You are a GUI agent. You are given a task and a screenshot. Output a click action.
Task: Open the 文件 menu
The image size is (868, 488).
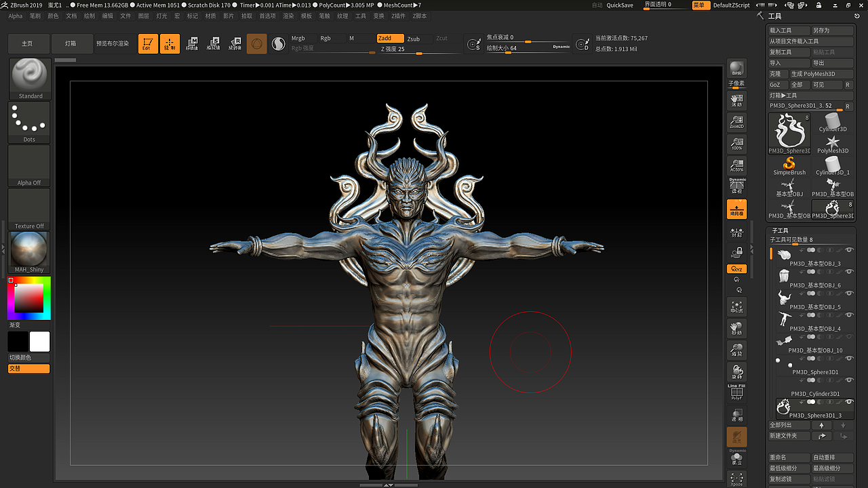pos(125,16)
